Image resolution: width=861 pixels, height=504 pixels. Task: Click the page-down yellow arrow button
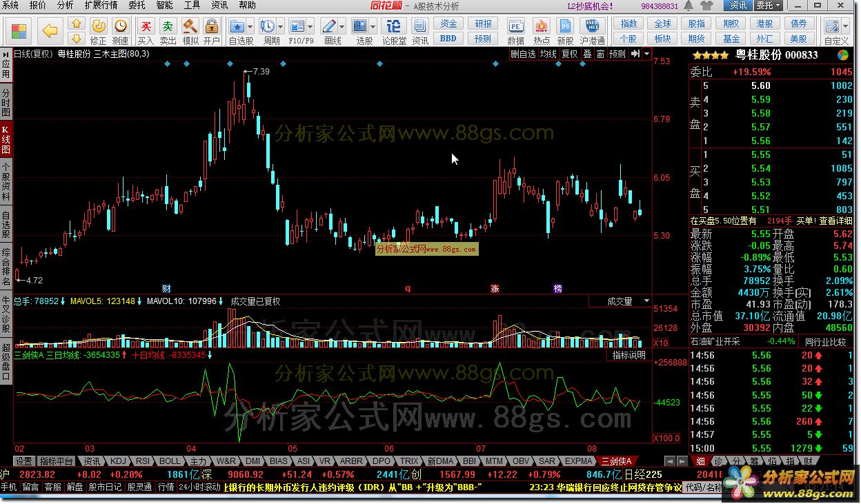(x=76, y=39)
